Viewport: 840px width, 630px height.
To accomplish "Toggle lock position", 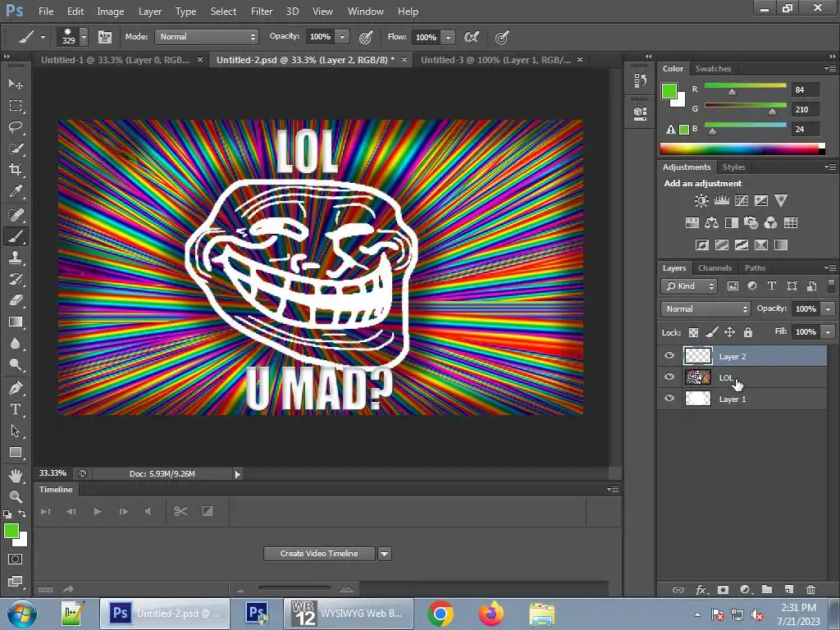I will [729, 333].
